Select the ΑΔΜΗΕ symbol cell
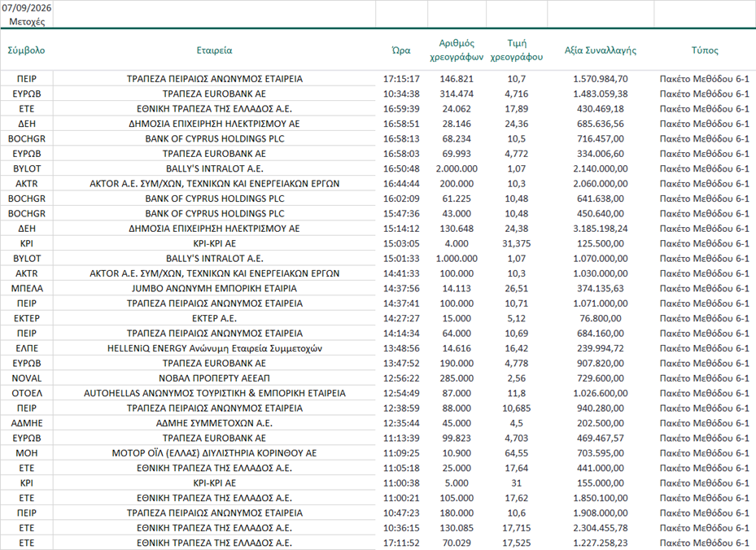Screen dimensions: 756x550 click(27, 423)
